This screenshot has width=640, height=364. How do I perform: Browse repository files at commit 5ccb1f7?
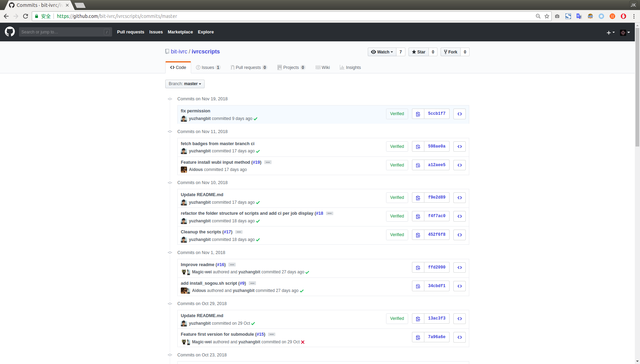tap(459, 114)
